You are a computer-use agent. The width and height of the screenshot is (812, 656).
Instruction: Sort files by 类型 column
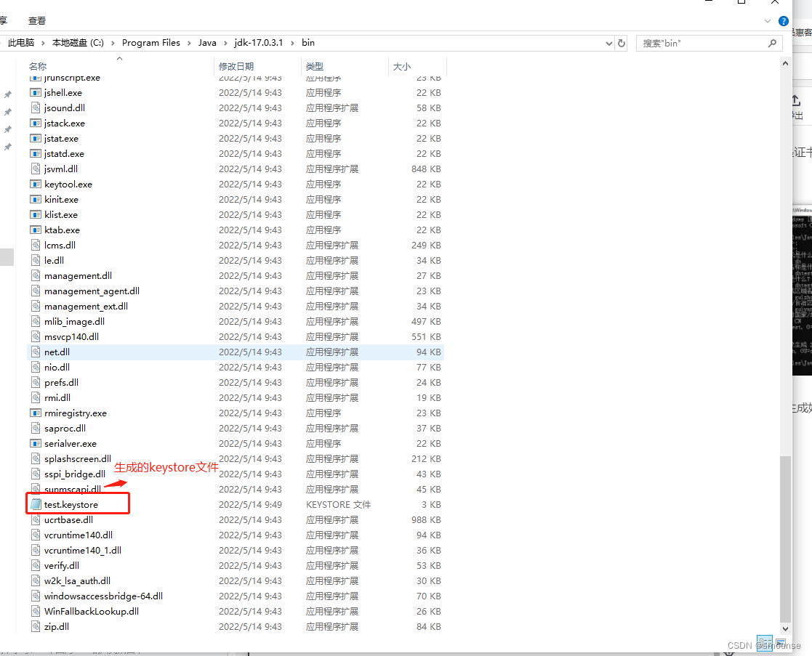pyautogui.click(x=314, y=66)
